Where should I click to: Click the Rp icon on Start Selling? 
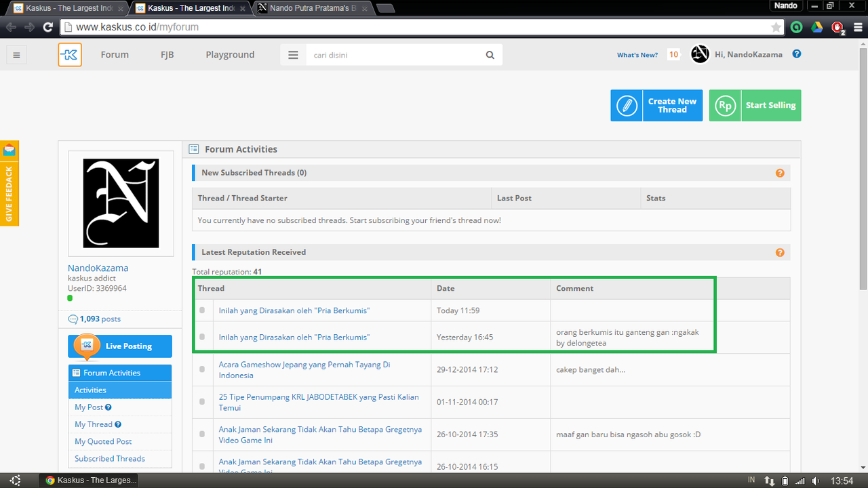click(726, 106)
